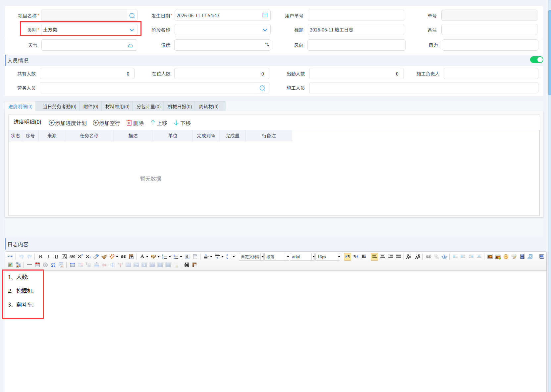Open special characters via the Omega icon

tap(53, 265)
